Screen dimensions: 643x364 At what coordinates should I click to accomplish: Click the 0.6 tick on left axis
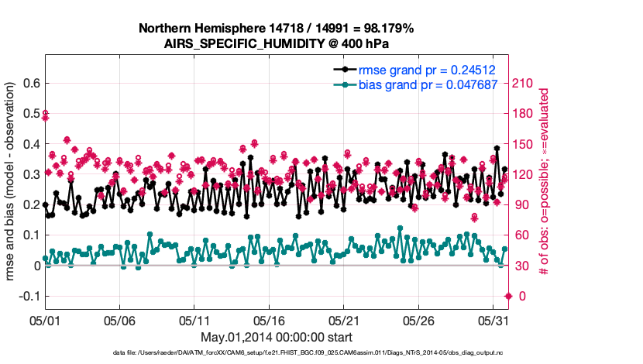(30, 83)
